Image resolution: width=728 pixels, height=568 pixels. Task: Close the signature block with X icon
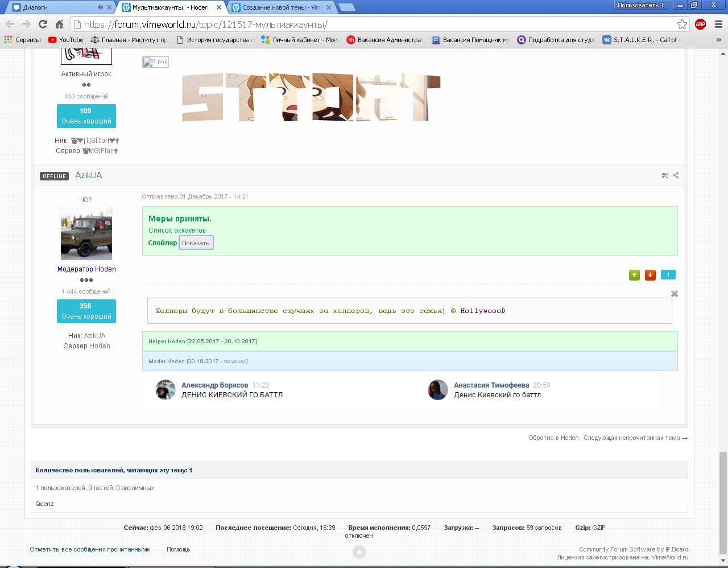click(675, 294)
